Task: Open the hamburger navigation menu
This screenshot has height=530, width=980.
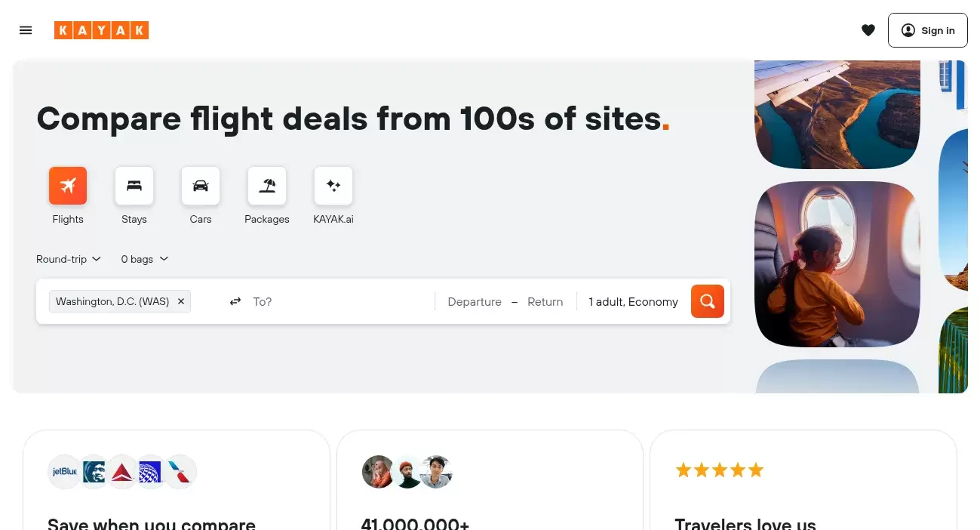Action: pyautogui.click(x=26, y=30)
